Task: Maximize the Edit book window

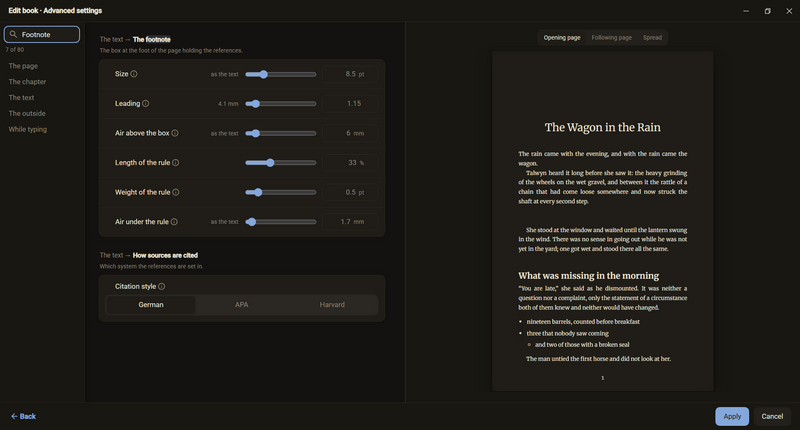Action: [x=767, y=11]
